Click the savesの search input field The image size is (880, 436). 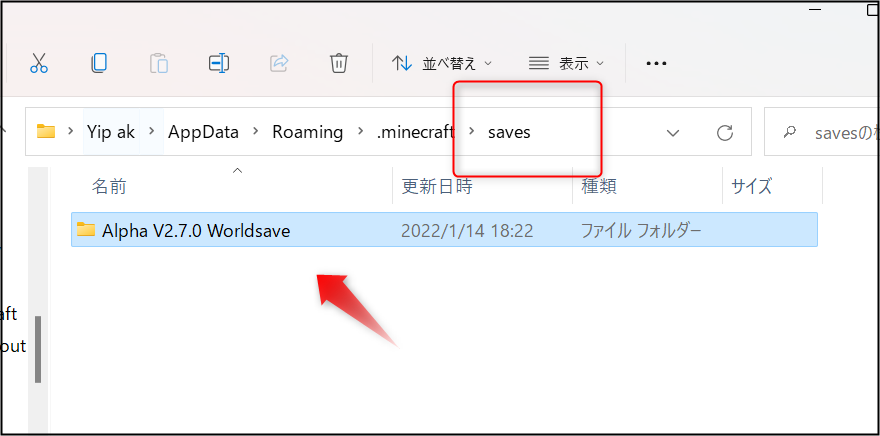pos(823,132)
